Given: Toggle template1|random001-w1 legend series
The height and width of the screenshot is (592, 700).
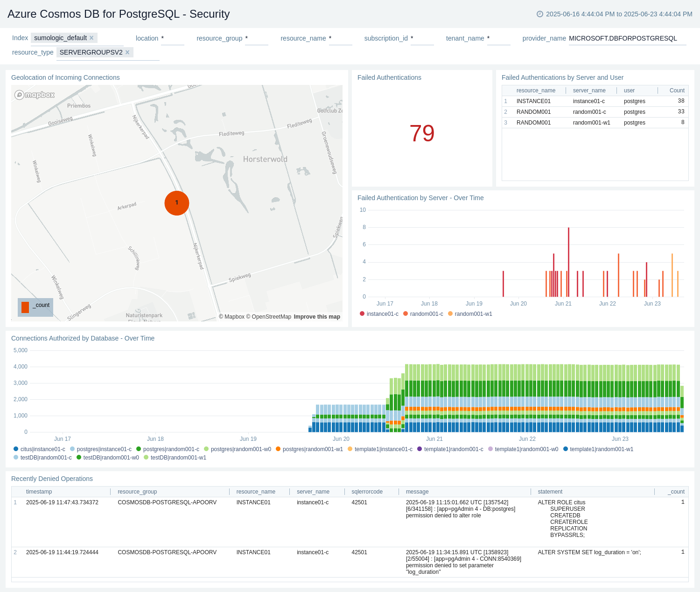Looking at the screenshot, I should pos(598,449).
